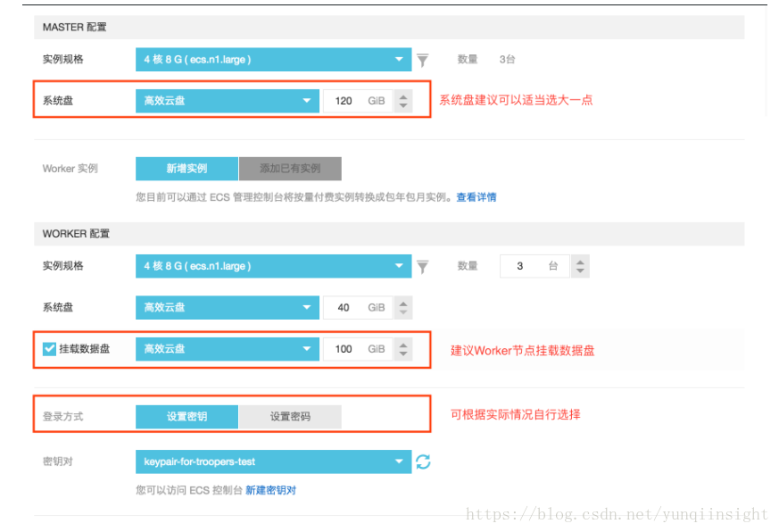779x532 pixels.
Task: Open 挂载数据盘 disk type dropdown
Action: pyautogui.click(x=227, y=348)
